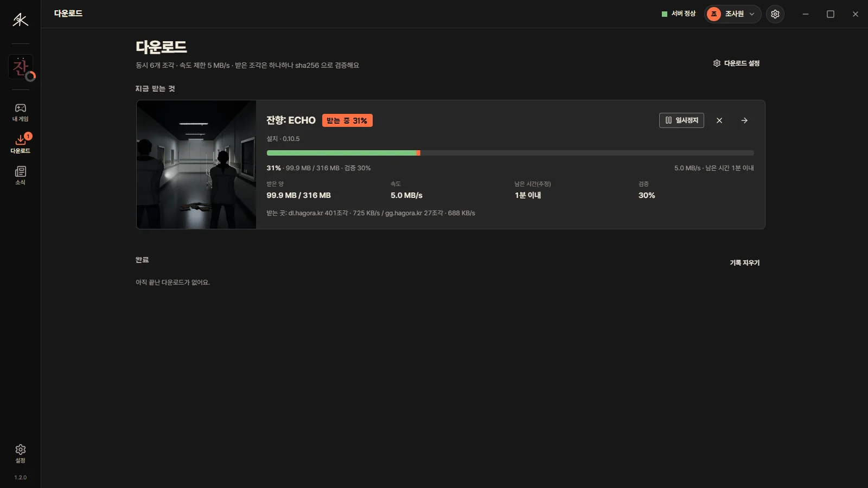Open the 잔향 game shortcut in sidebar

point(21,67)
